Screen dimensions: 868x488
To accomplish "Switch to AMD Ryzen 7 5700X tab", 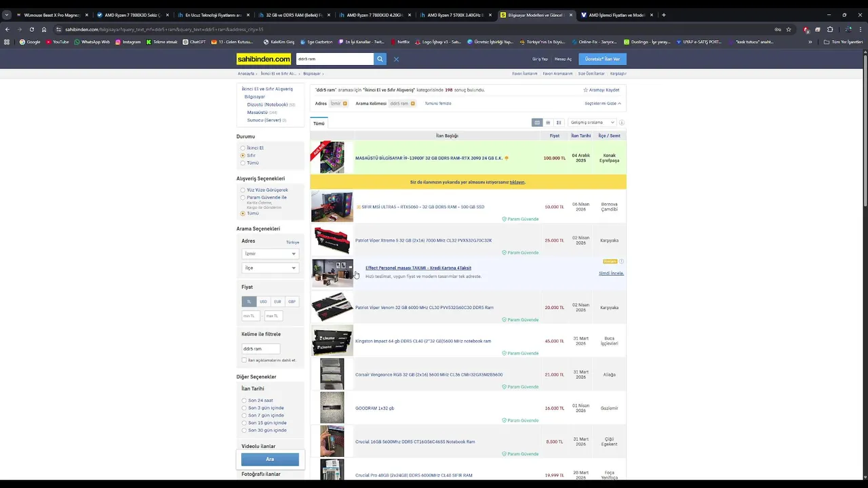I will 455,15.
